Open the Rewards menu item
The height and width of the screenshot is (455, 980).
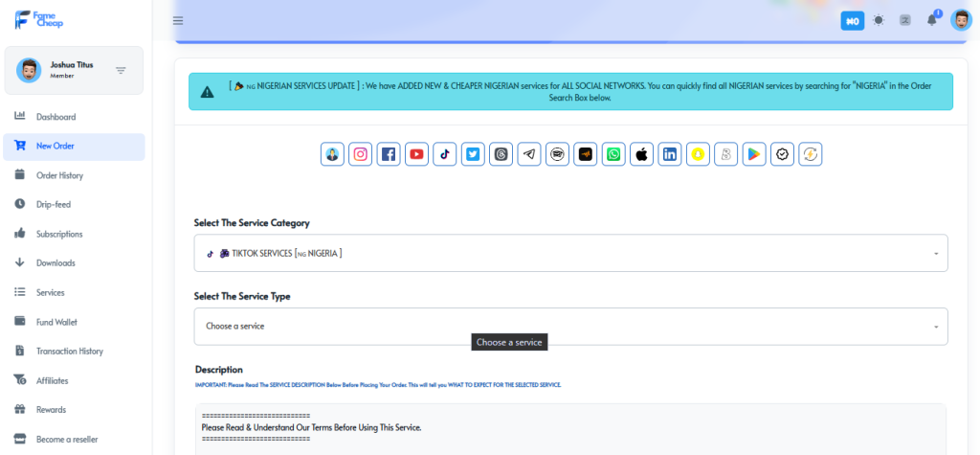click(74, 409)
